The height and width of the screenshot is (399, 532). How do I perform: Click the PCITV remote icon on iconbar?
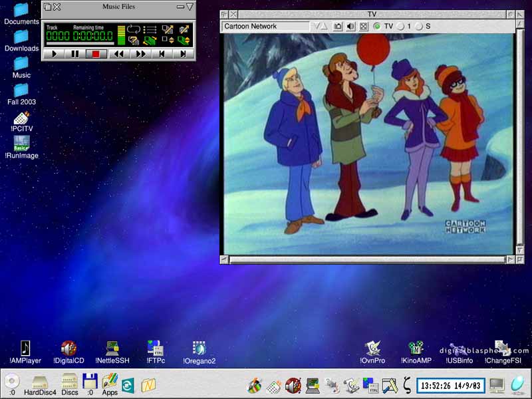(273, 386)
